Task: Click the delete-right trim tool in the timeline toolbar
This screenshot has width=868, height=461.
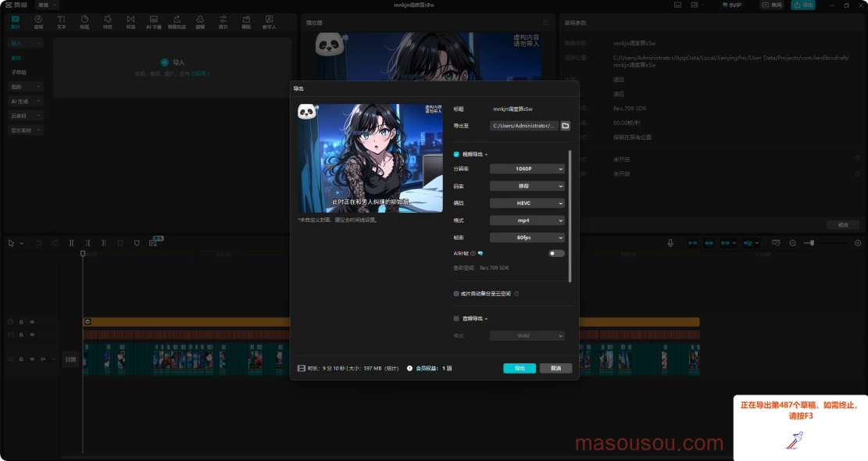Action: (103, 243)
